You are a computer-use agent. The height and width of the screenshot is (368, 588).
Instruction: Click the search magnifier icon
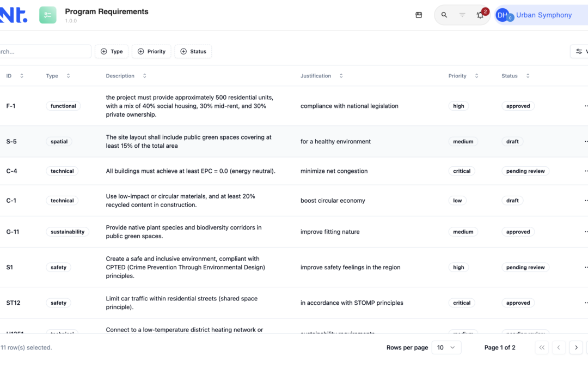(x=444, y=15)
